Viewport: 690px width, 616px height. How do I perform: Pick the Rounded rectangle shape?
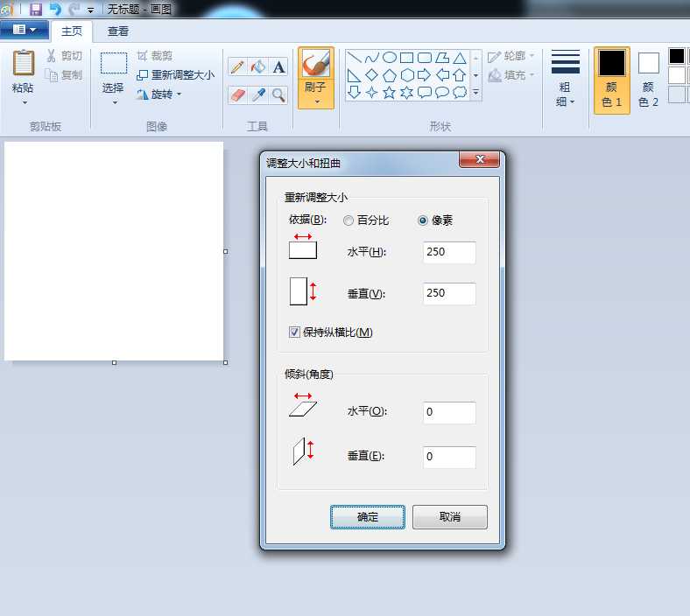point(425,58)
